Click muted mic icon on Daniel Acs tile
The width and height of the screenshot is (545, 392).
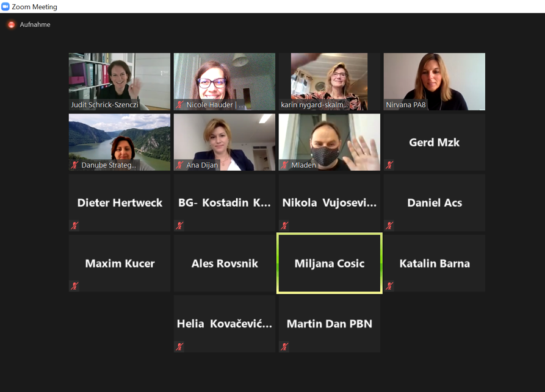(389, 226)
